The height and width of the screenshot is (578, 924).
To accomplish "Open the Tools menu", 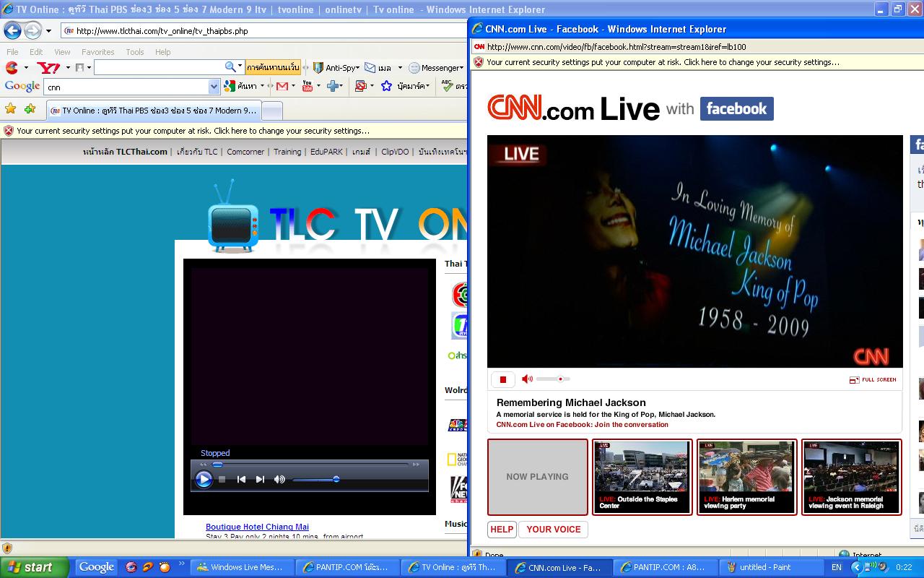I will [135, 52].
